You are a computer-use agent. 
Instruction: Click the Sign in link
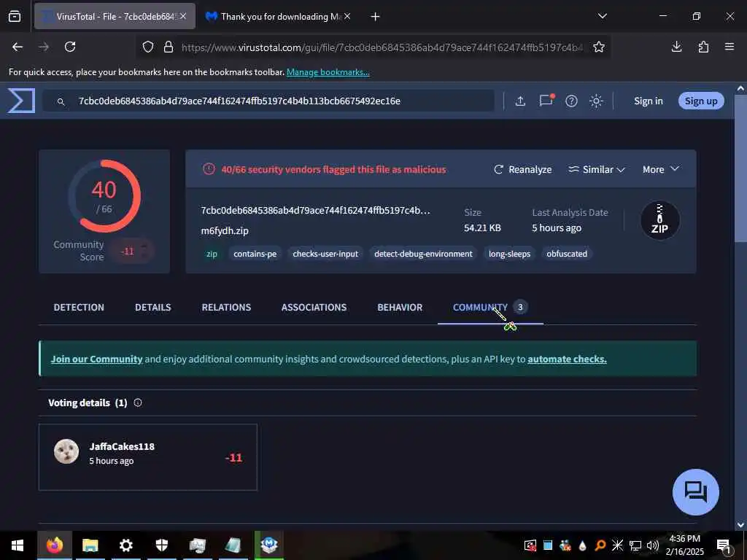pyautogui.click(x=648, y=101)
